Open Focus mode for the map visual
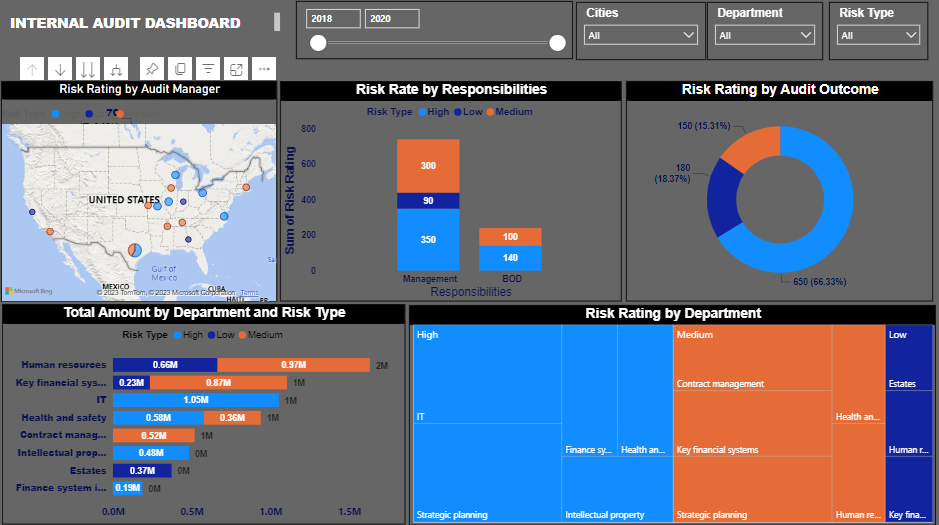 coord(236,69)
